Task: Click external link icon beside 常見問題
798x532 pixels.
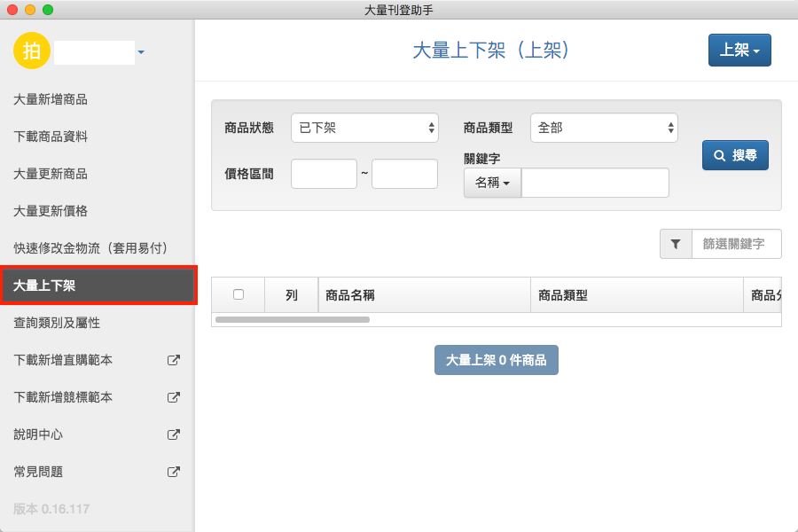Action: (x=174, y=472)
